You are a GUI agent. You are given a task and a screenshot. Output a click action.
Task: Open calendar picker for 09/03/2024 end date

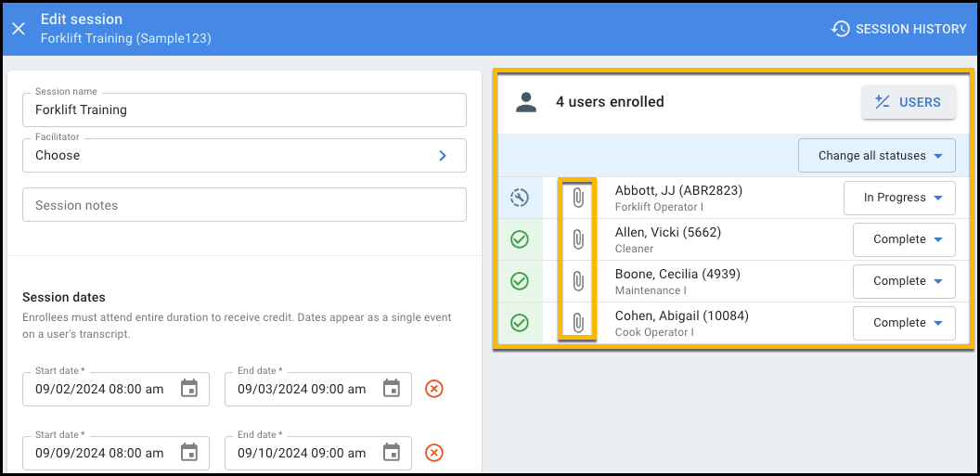[x=392, y=389]
